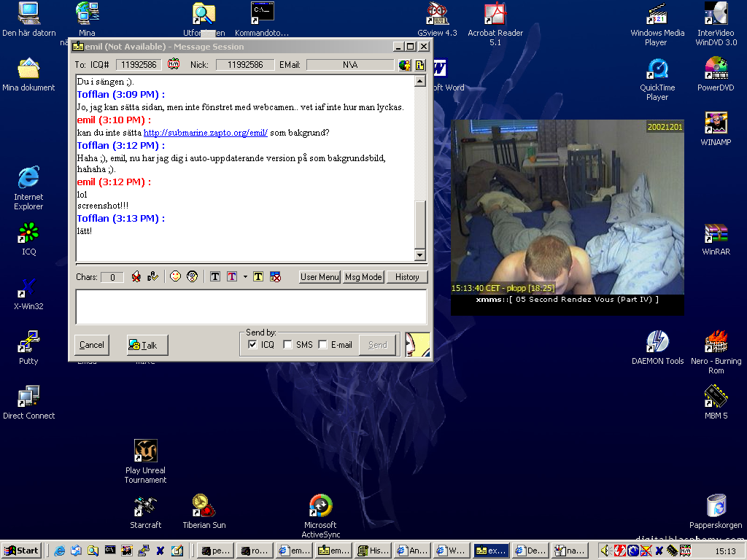Click the ICQ# number field
The width and height of the screenshot is (747, 560).
[x=139, y=65]
